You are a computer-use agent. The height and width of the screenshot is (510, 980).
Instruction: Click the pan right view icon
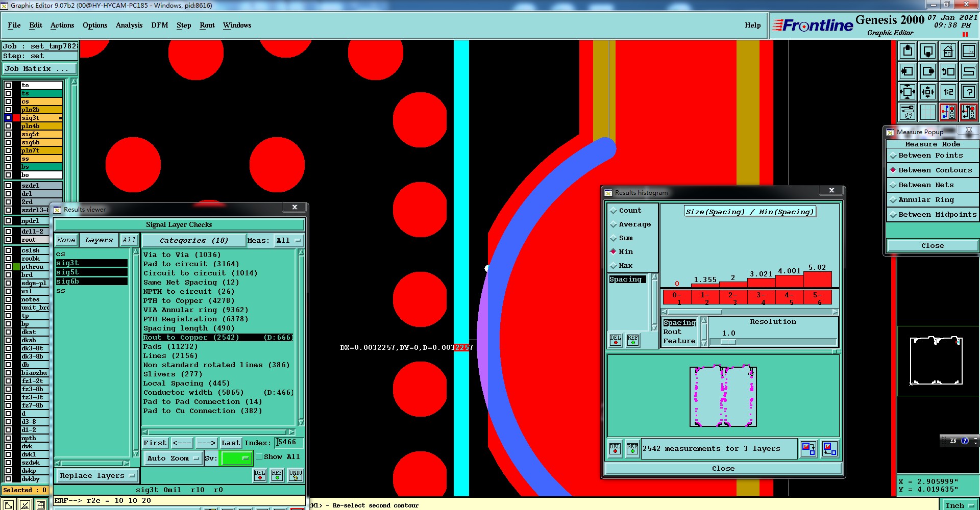point(928,71)
